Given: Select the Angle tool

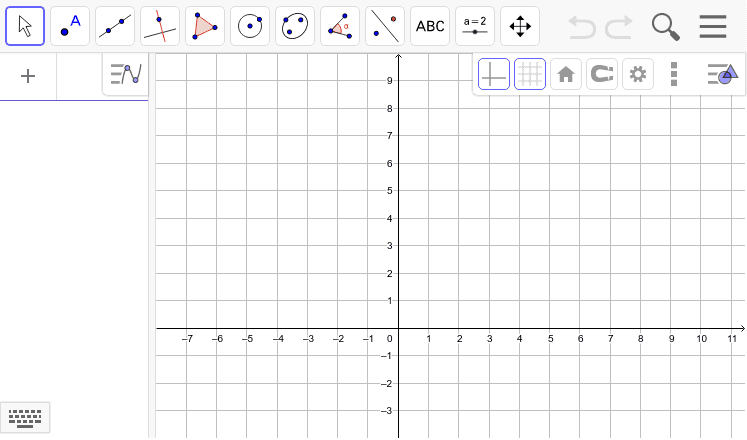Looking at the screenshot, I should click(340, 26).
